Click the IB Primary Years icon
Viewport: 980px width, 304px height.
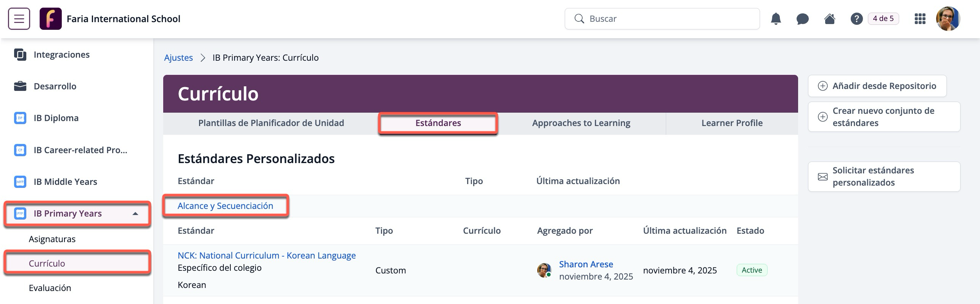20,213
